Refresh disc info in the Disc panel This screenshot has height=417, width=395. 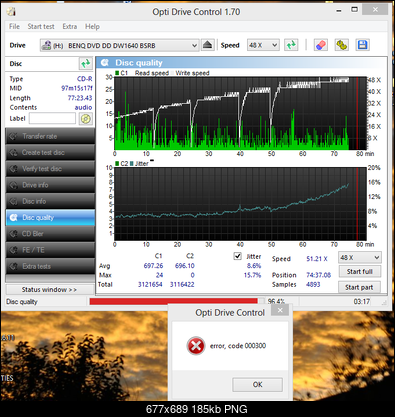[x=86, y=63]
